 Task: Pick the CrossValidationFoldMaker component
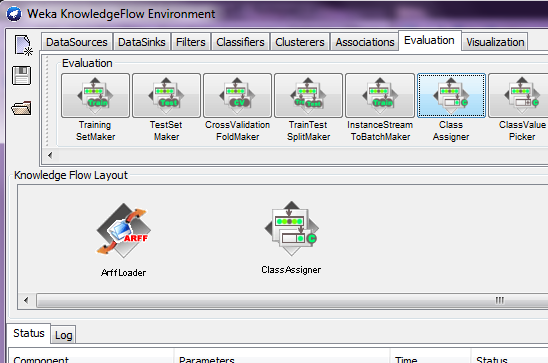[x=237, y=95]
